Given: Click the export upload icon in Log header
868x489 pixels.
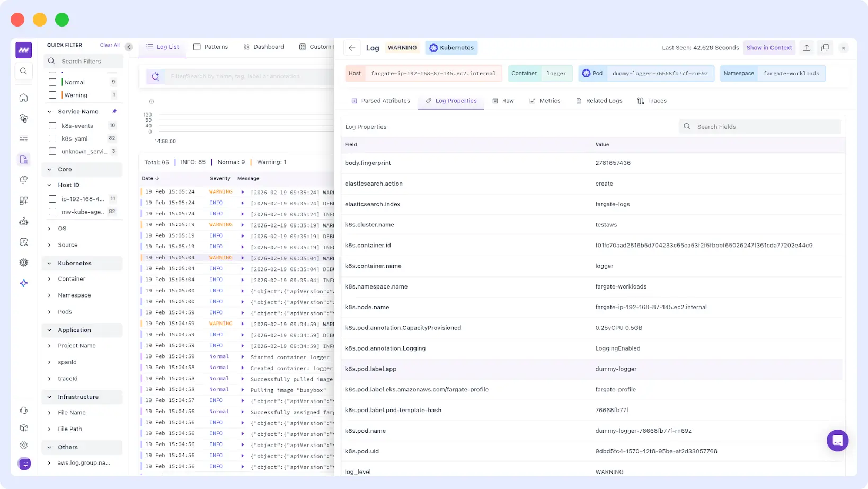Looking at the screenshot, I should tap(807, 48).
